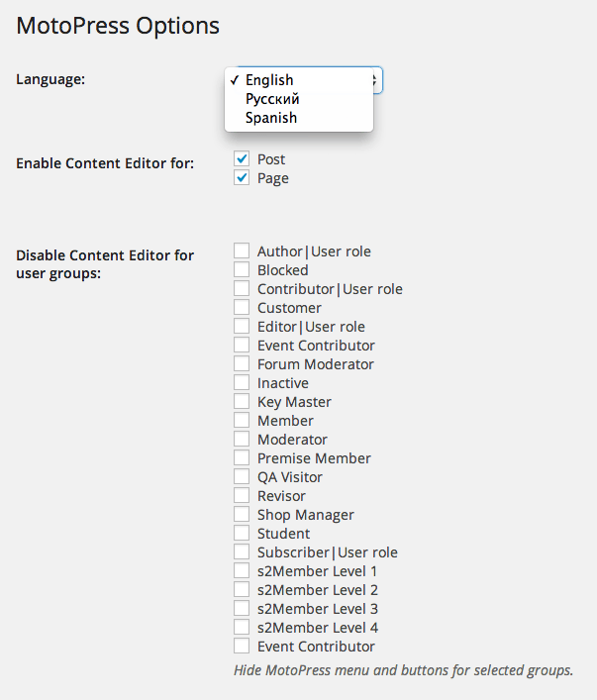Check the Editor|User role checkbox

tap(242, 327)
